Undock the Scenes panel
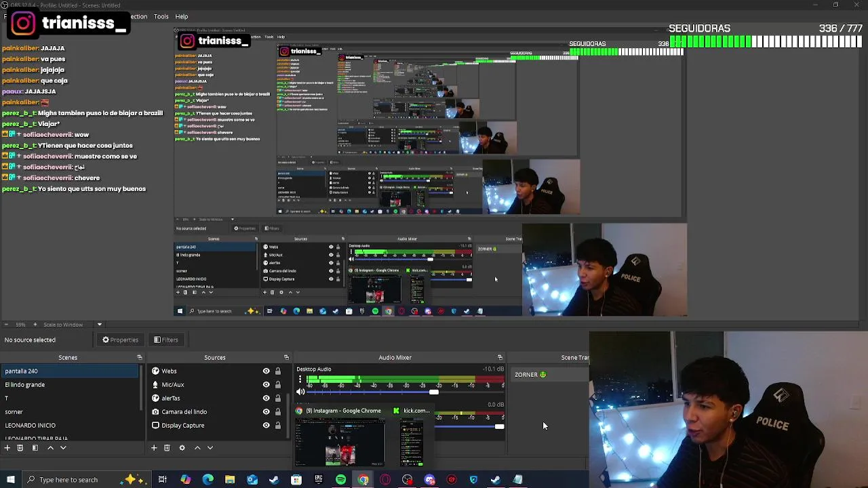The image size is (868, 488). point(140,357)
